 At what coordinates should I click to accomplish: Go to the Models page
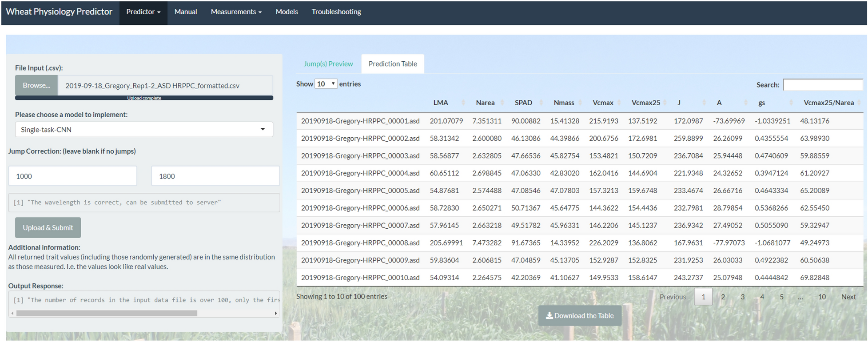click(287, 12)
